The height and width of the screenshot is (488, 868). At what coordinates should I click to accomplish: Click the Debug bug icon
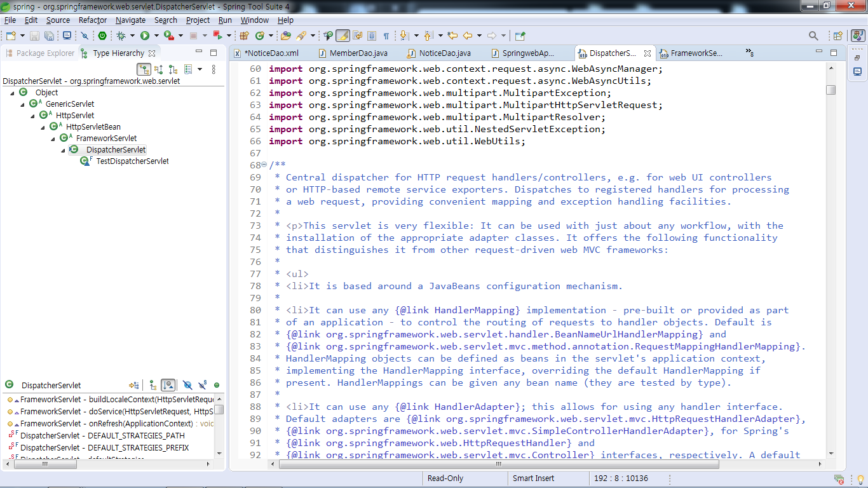[121, 36]
